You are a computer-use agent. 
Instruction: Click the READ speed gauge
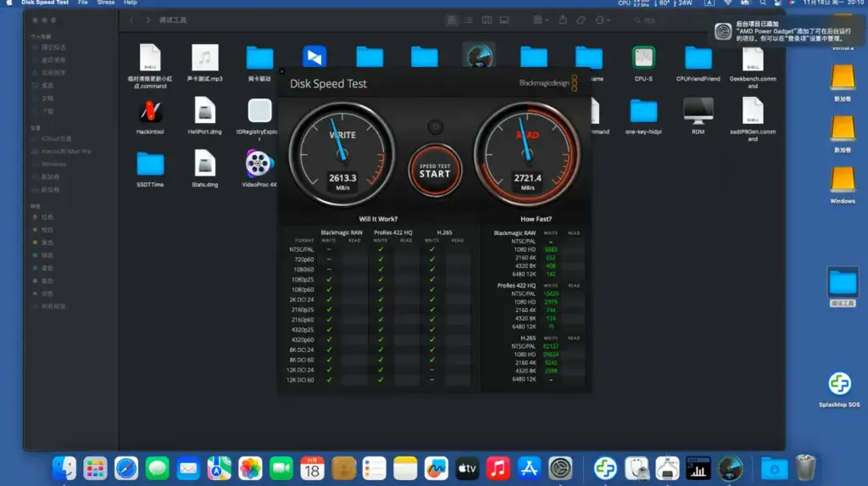click(527, 154)
